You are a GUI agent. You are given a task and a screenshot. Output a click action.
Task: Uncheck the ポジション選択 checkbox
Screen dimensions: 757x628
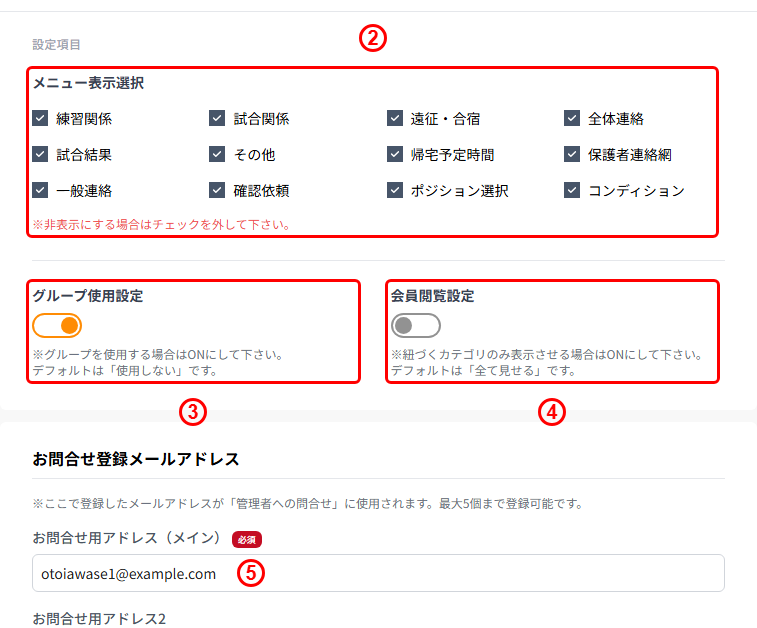click(x=395, y=190)
